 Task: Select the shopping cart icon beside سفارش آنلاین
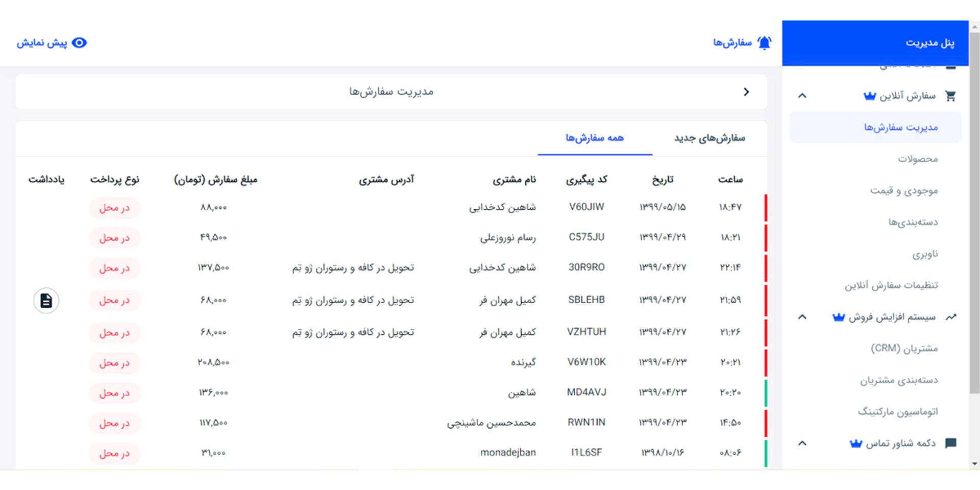click(x=950, y=95)
